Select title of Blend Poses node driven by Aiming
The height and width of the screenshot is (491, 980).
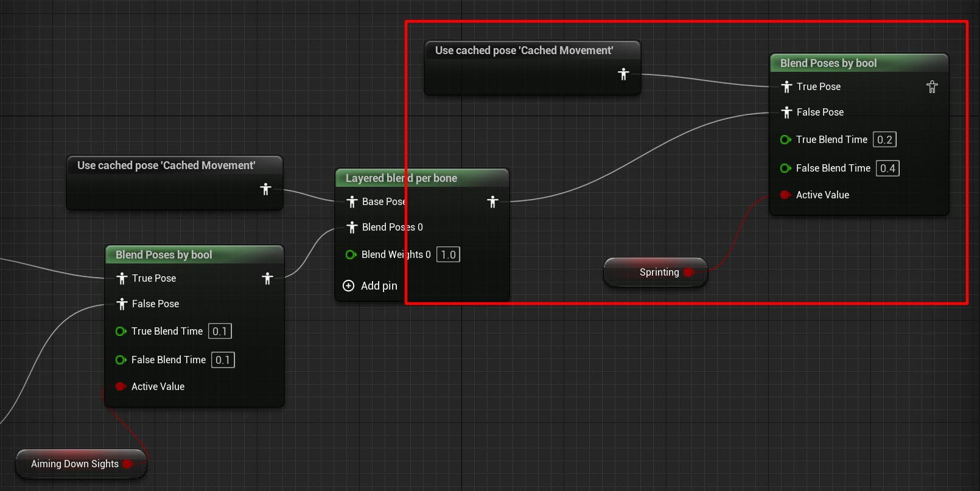click(164, 255)
